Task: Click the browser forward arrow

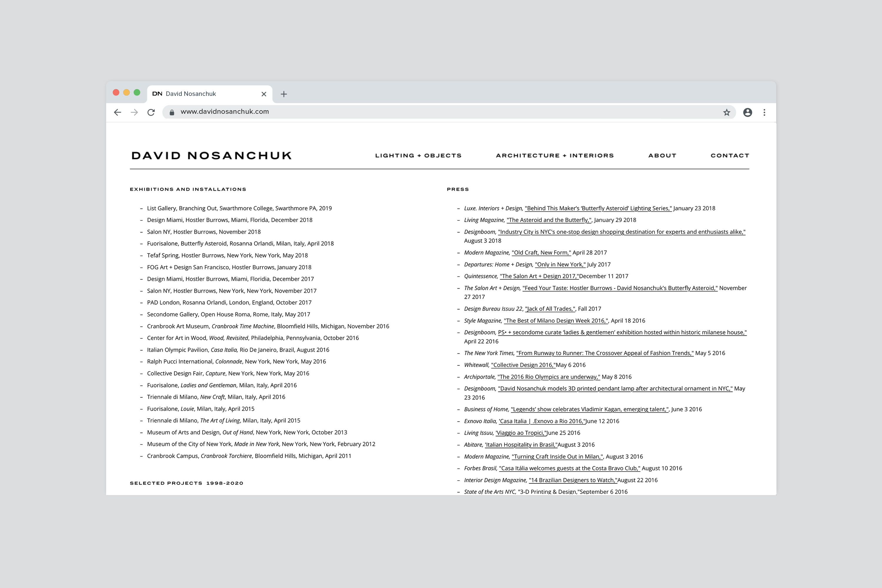Action: [134, 112]
